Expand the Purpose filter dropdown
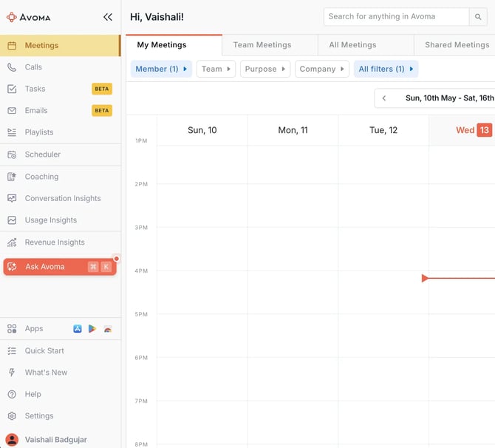 click(265, 69)
